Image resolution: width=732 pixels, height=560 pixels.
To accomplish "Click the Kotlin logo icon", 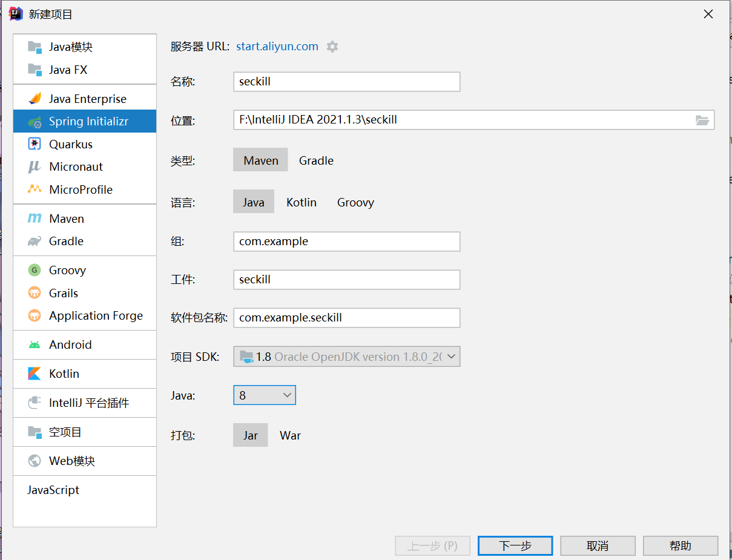I will click(x=35, y=374).
